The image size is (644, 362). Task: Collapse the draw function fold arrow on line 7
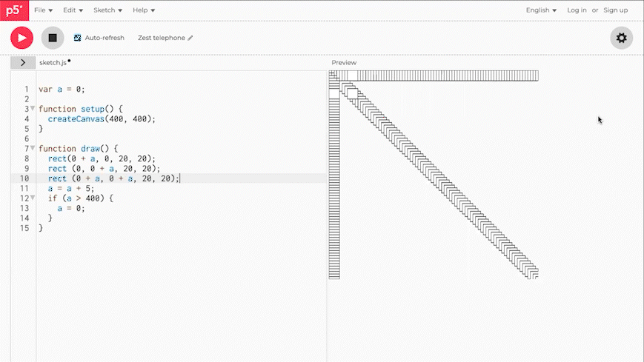(x=33, y=148)
